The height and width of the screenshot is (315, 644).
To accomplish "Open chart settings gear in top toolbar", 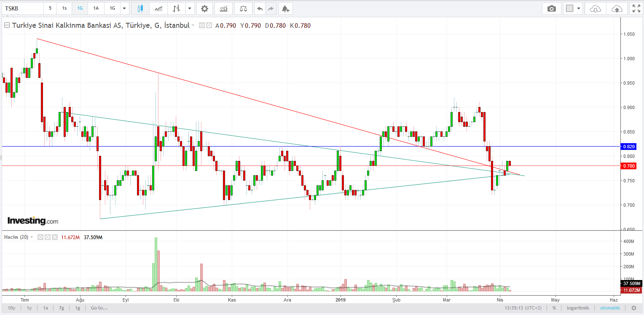I will point(204,8).
